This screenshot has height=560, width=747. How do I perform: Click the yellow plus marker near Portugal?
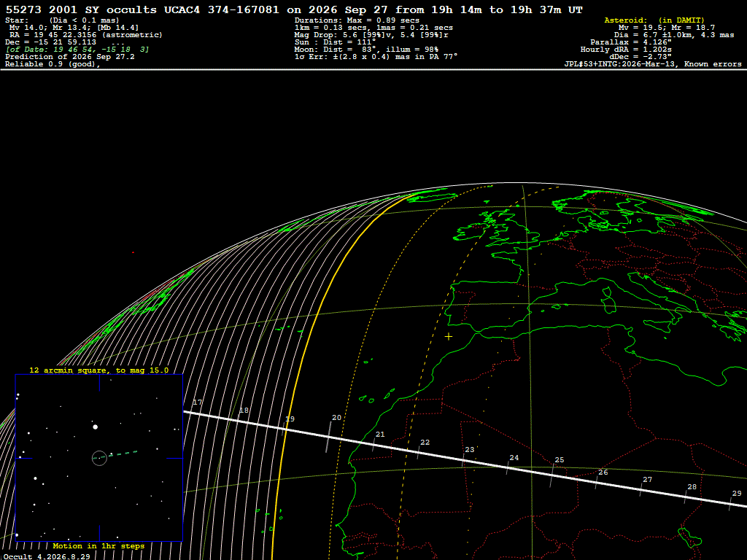click(x=449, y=337)
